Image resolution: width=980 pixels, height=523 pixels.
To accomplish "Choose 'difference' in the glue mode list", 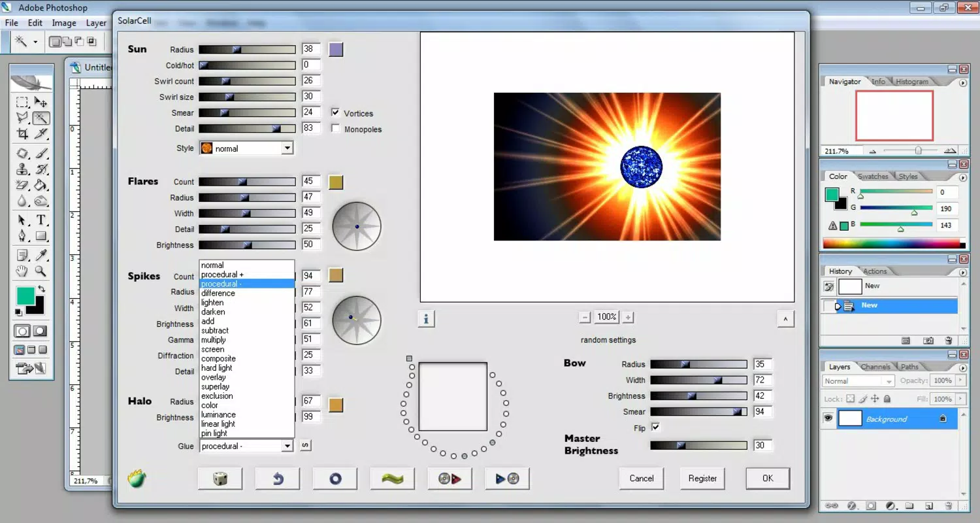I will (218, 293).
